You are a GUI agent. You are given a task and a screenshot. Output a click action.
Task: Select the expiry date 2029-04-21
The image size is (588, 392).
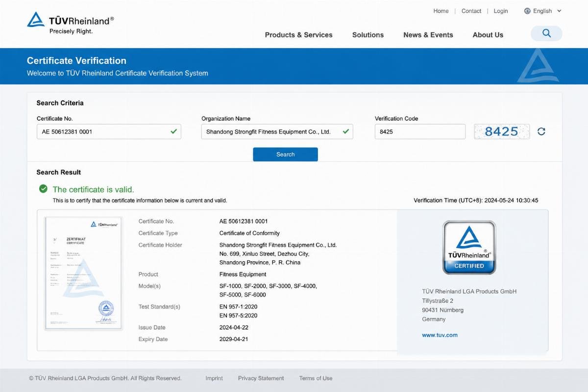(234, 339)
